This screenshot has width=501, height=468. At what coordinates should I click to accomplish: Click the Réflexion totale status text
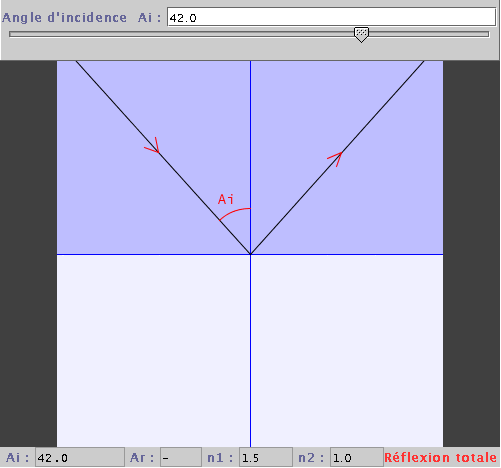(x=441, y=457)
